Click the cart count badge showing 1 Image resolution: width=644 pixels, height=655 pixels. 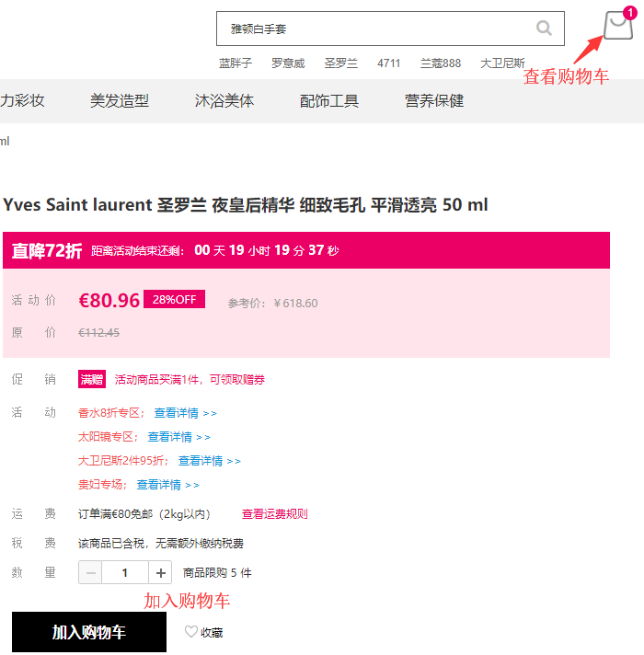point(630,13)
